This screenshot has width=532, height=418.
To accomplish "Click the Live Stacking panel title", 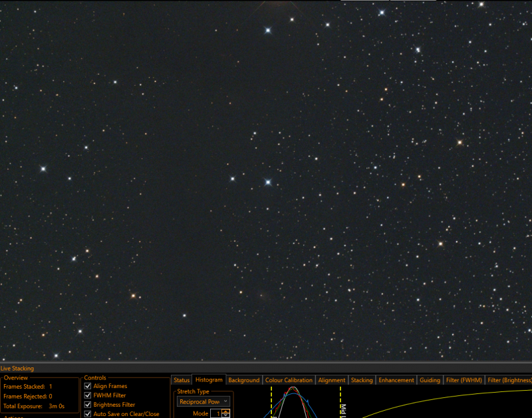I will click(x=17, y=369).
